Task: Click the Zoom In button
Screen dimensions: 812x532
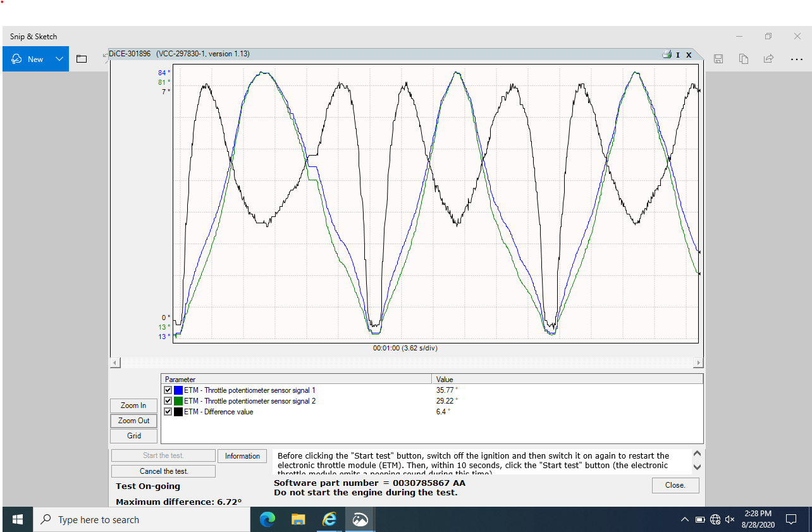Action: click(133, 405)
